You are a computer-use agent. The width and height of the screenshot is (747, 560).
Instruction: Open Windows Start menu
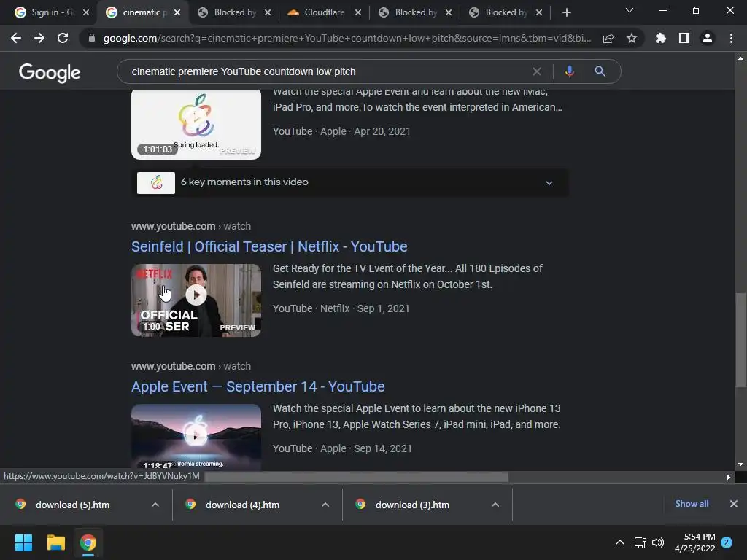pos(23,542)
